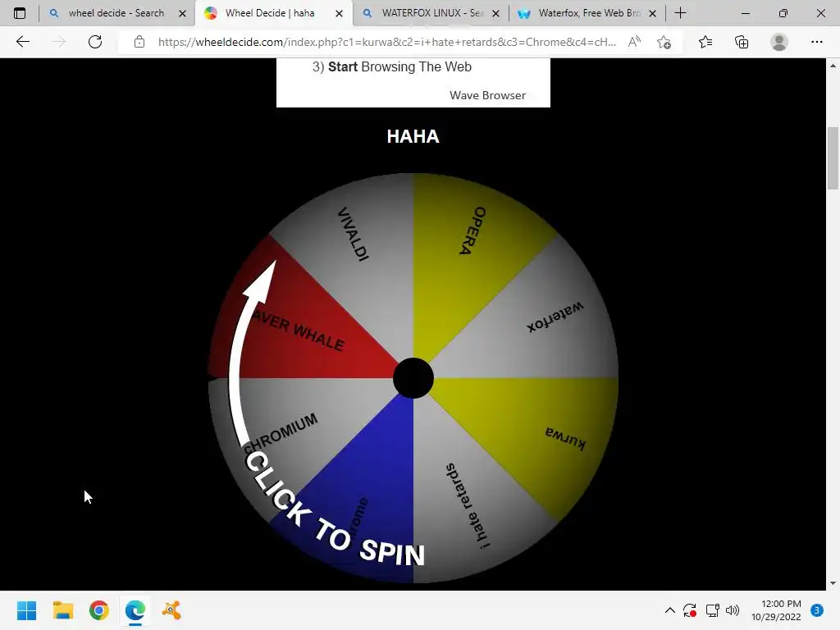Reload the Wheel Decide page

95,42
